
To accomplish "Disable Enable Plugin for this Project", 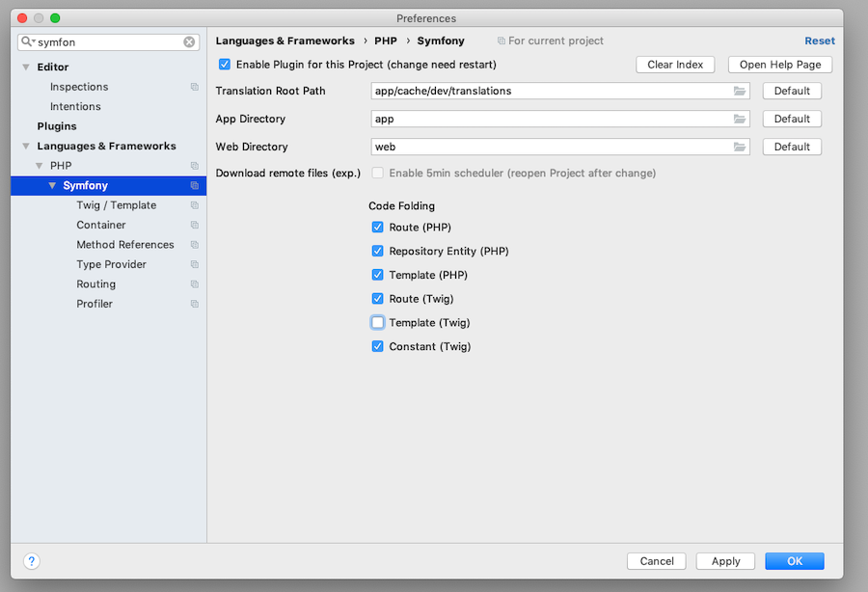I will point(224,65).
